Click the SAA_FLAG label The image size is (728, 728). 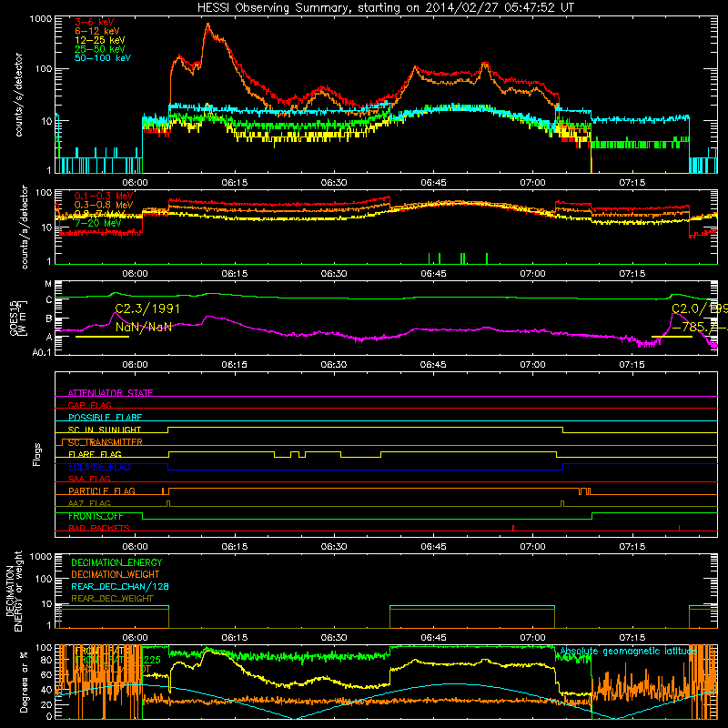click(89, 479)
